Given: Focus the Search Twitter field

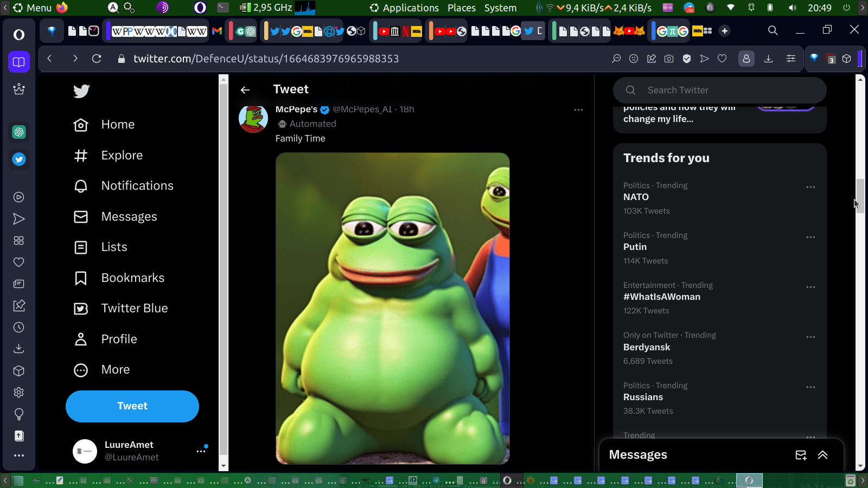Looking at the screenshot, I should tap(720, 90).
